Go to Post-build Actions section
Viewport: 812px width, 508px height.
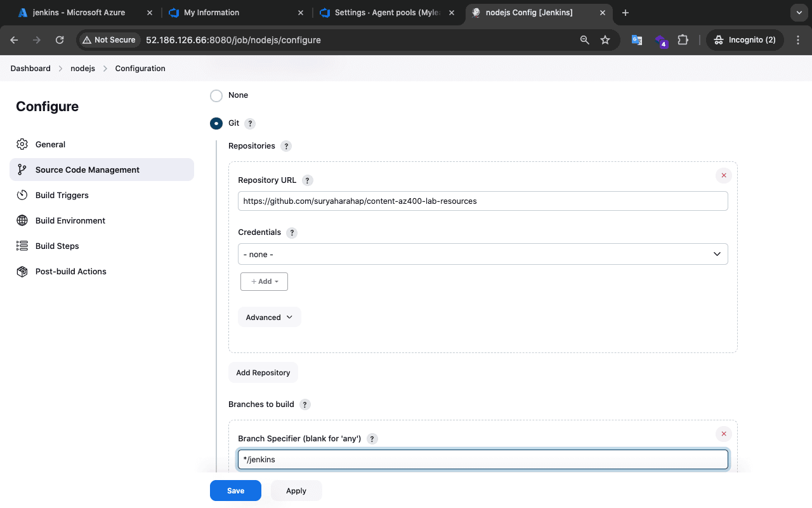coord(101,271)
